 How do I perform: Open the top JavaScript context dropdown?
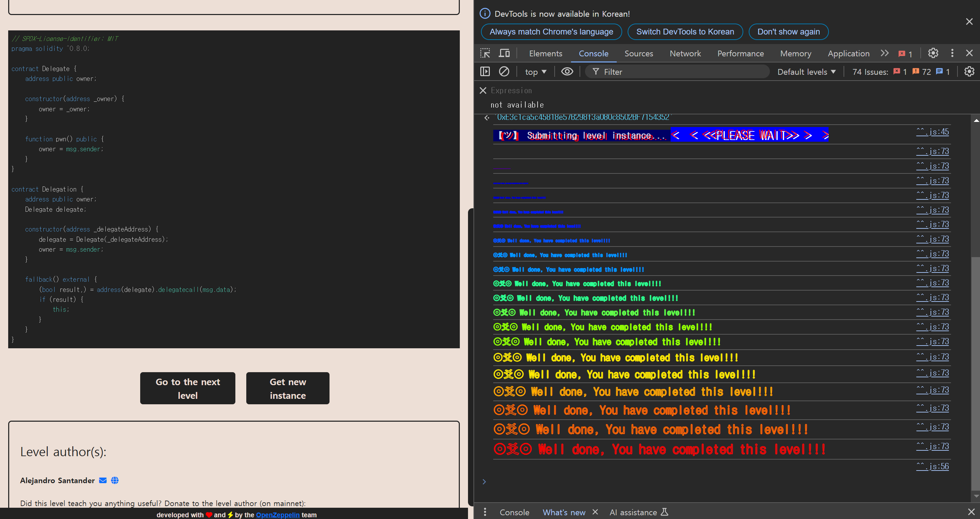point(535,72)
